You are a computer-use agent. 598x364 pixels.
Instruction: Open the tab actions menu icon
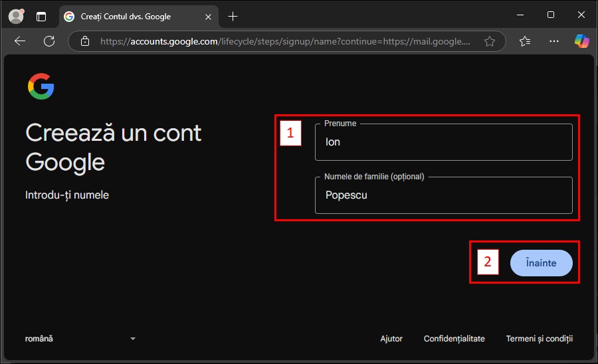pyautogui.click(x=41, y=16)
